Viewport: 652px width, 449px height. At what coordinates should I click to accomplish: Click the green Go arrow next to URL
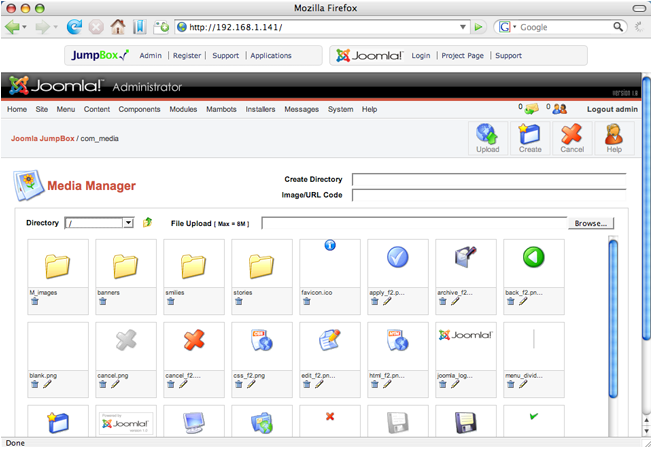478,27
